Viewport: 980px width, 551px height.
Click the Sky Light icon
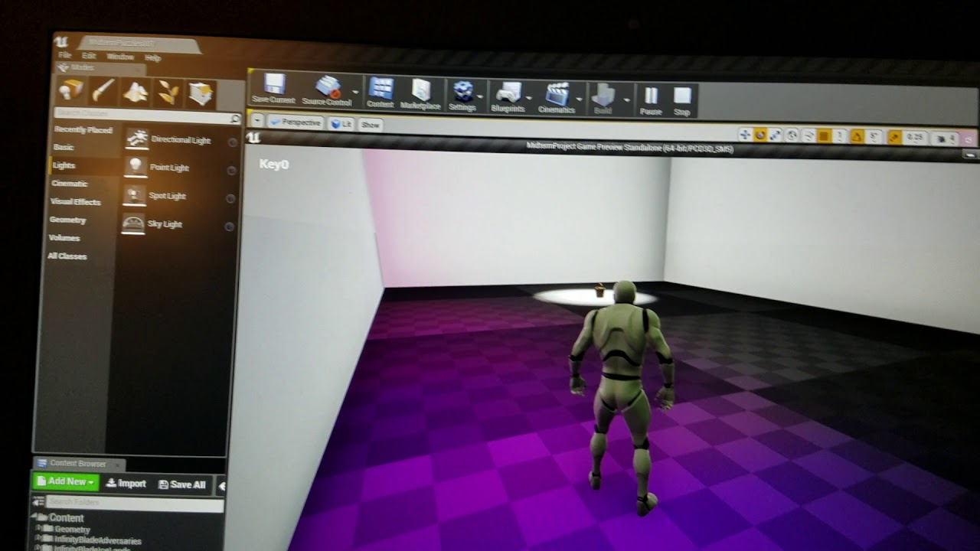[134, 223]
